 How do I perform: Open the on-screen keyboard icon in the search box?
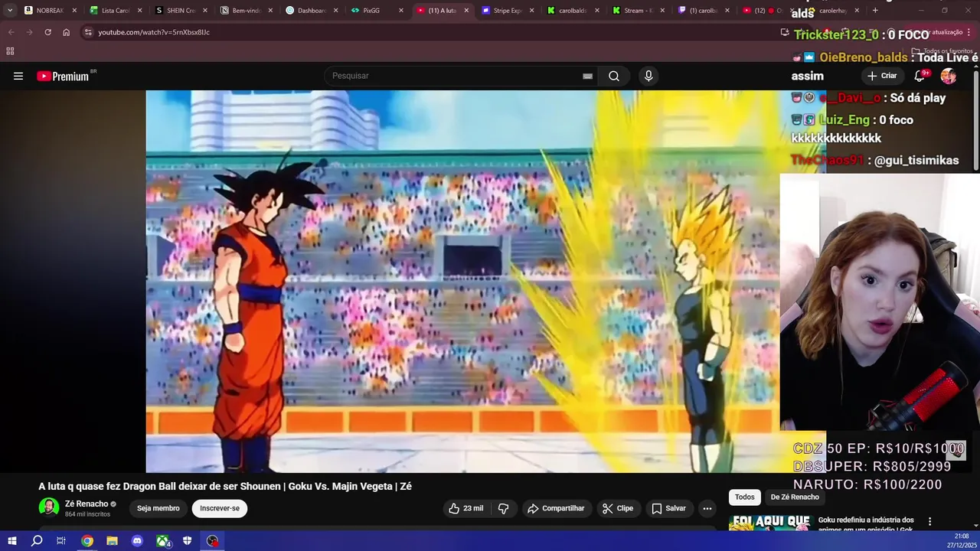[x=587, y=76]
